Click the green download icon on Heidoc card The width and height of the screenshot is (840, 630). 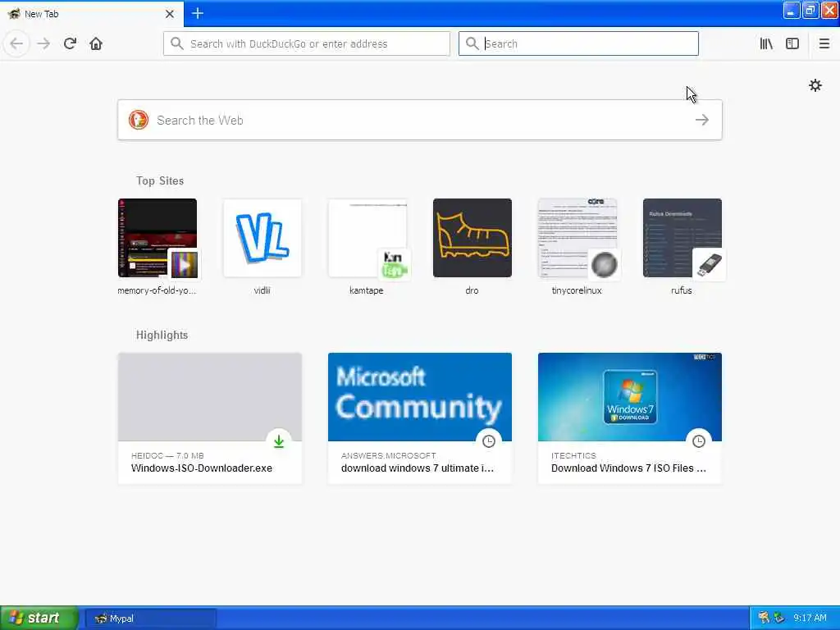click(279, 441)
